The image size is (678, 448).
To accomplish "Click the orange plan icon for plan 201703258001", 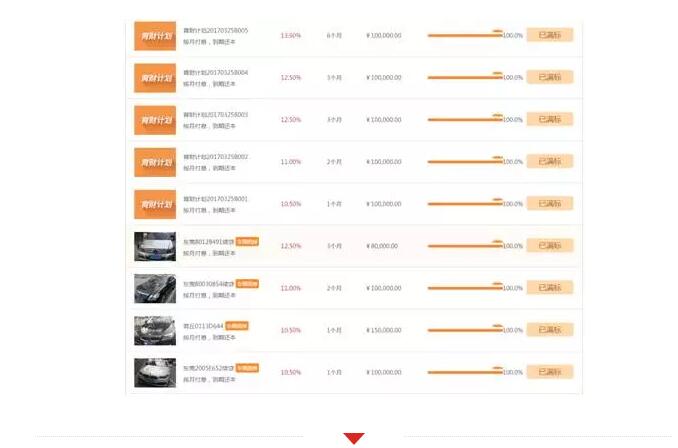I will [x=155, y=204].
